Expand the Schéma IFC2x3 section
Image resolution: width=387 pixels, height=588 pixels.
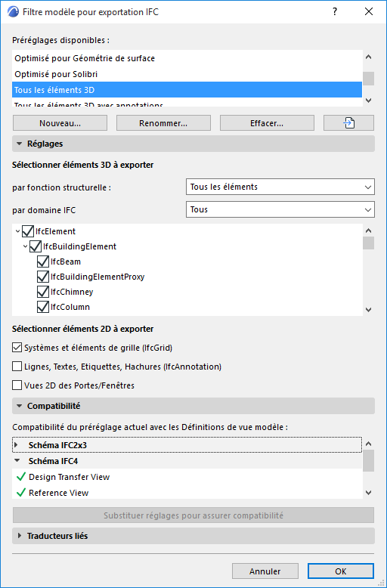tap(16, 445)
